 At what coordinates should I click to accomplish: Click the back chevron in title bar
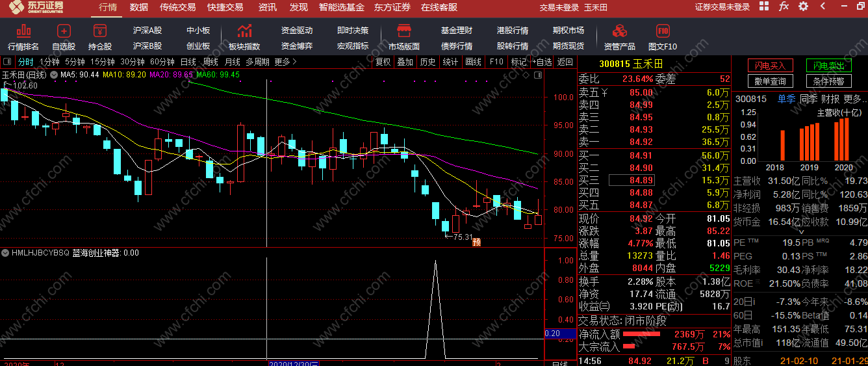(822, 7)
